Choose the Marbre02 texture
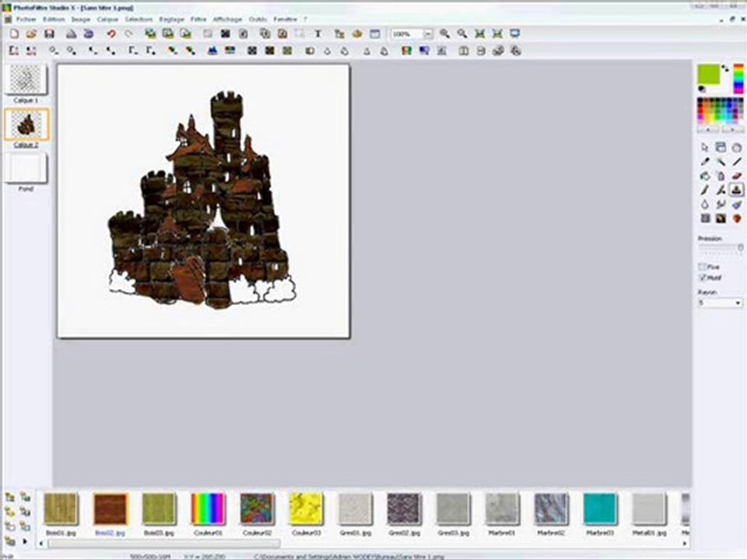This screenshot has height=560, width=747. pyautogui.click(x=551, y=509)
